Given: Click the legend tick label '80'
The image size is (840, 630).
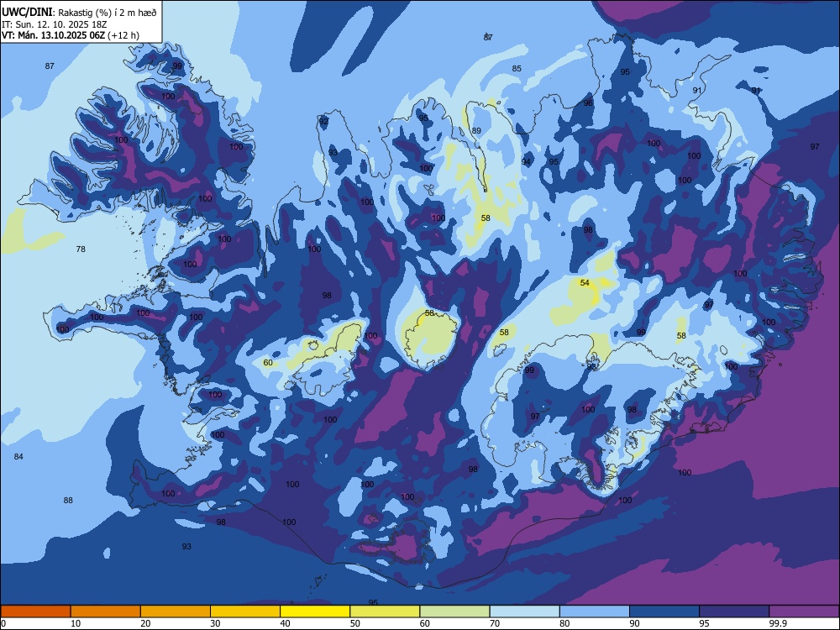Looking at the screenshot, I should pos(564,623).
